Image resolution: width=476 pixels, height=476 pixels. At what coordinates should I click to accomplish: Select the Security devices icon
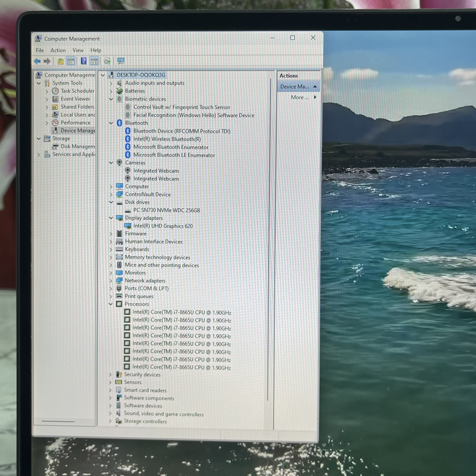pyautogui.click(x=119, y=375)
